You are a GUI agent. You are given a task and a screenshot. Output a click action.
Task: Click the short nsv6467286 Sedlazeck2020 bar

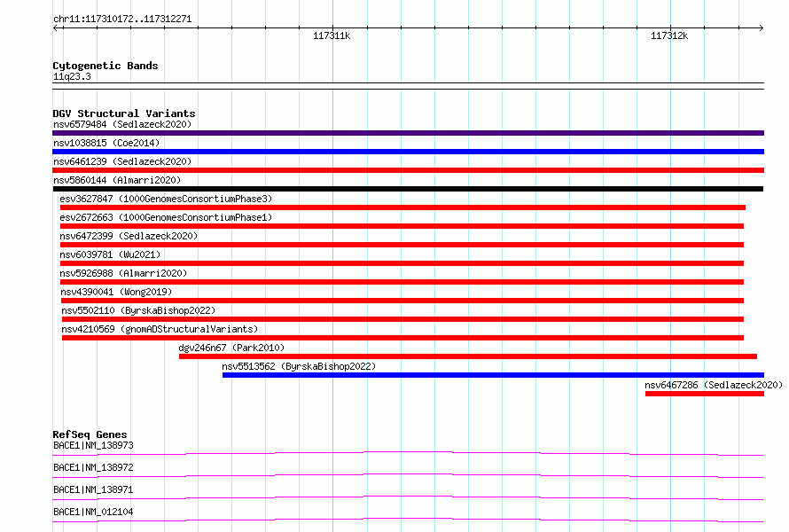[705, 394]
